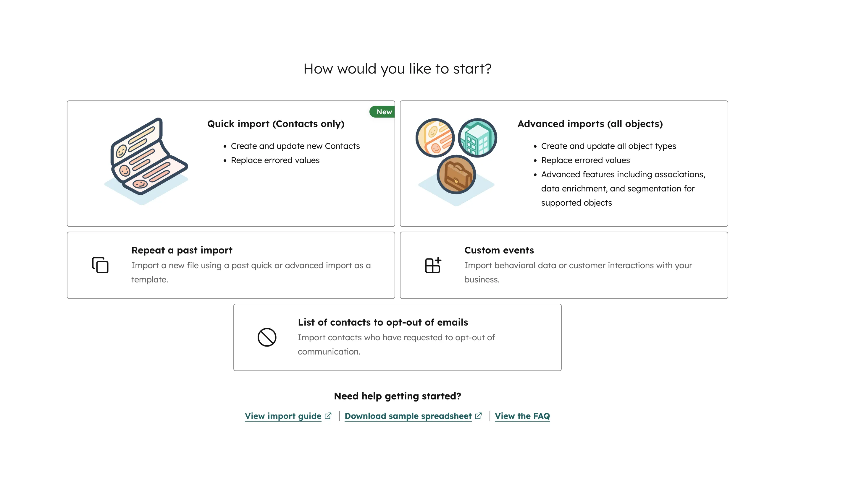
Task: Click the green New badge
Action: pyautogui.click(x=382, y=112)
